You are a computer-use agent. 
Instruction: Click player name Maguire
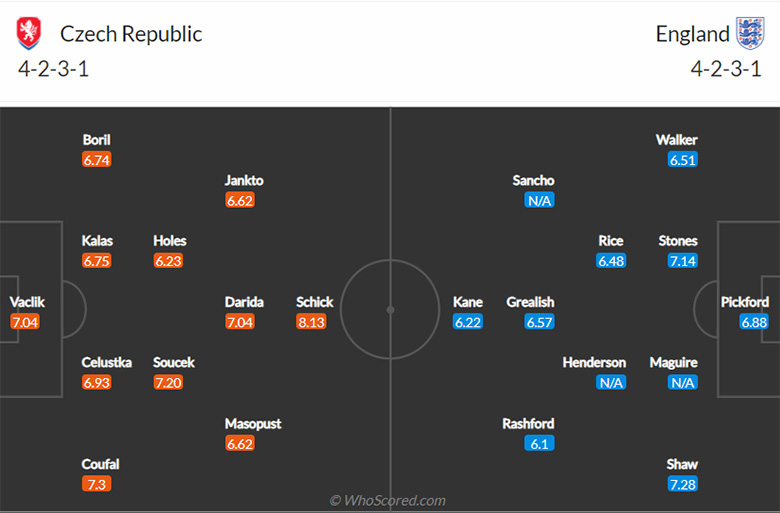click(674, 363)
